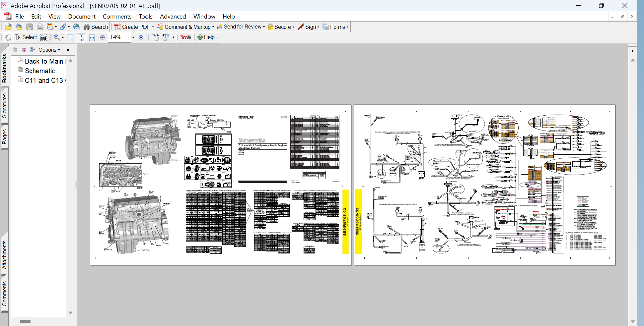
Task: Click the document scroll up arrow
Action: (633, 60)
